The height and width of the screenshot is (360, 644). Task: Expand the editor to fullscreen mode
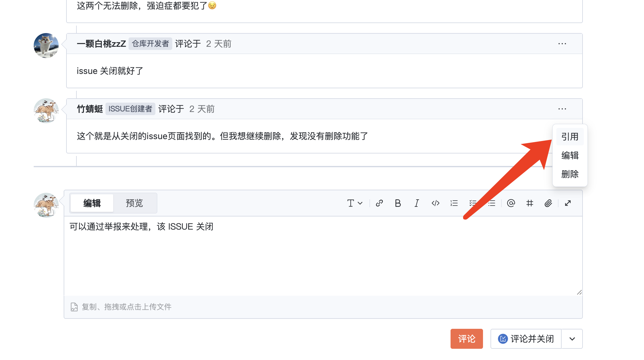(x=568, y=203)
